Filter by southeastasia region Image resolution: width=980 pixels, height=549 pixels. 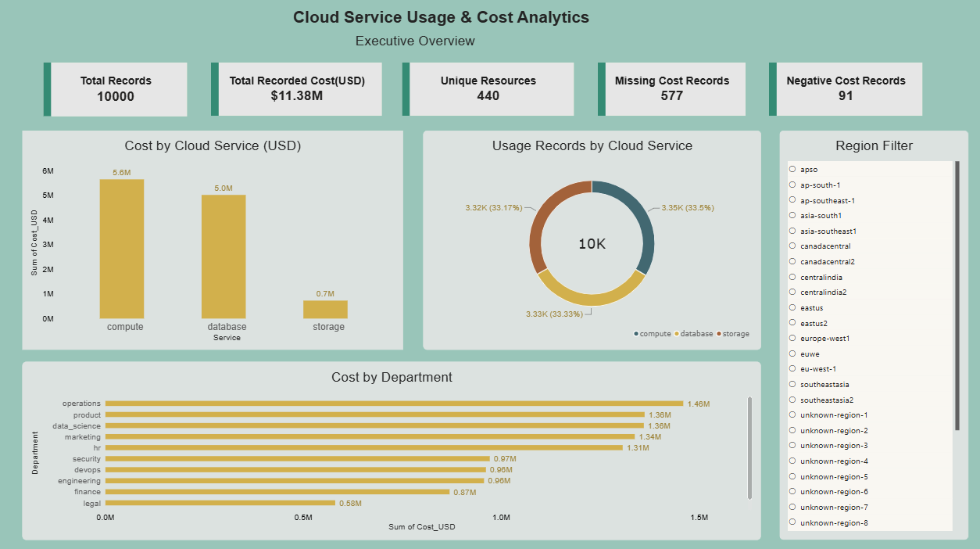point(792,384)
